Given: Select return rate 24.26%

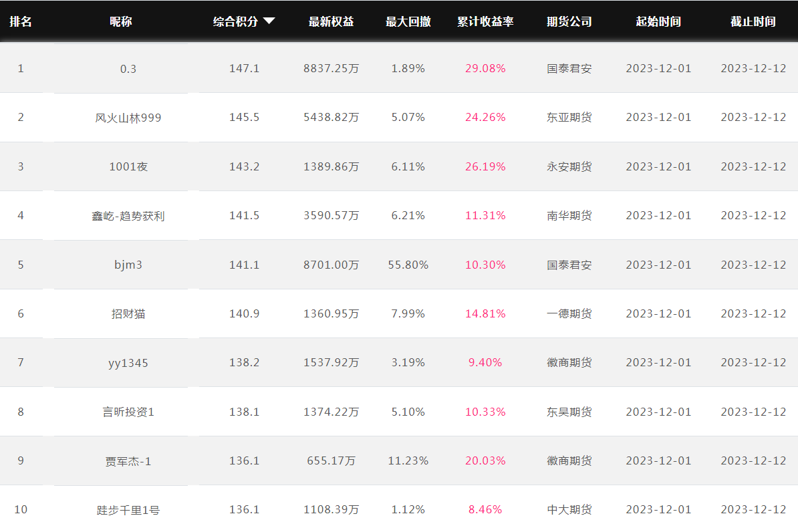Looking at the screenshot, I should coord(485,117).
